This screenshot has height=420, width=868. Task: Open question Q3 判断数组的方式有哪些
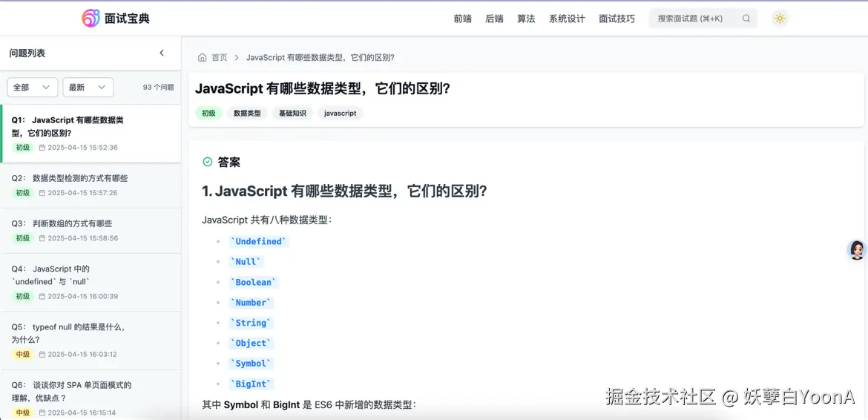[72, 223]
